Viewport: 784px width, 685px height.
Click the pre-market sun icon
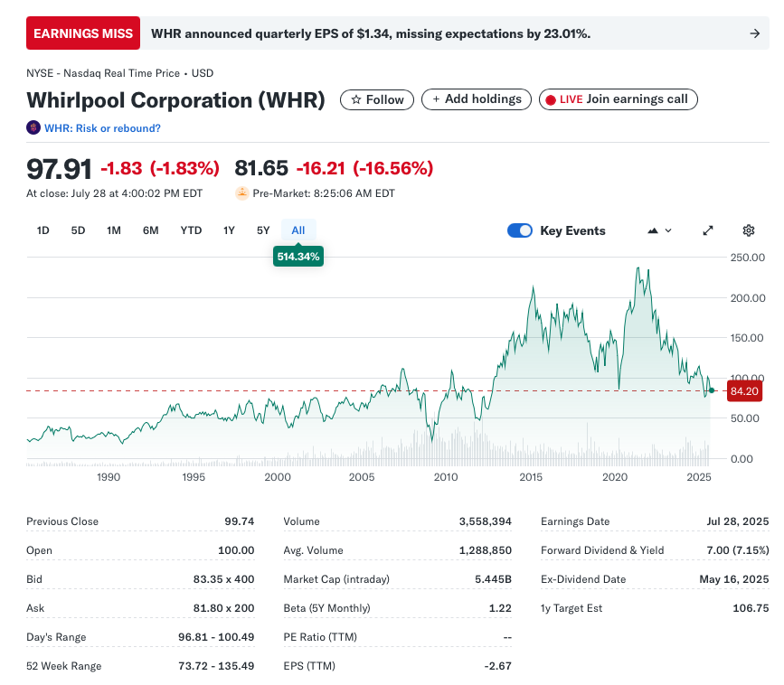tap(241, 192)
